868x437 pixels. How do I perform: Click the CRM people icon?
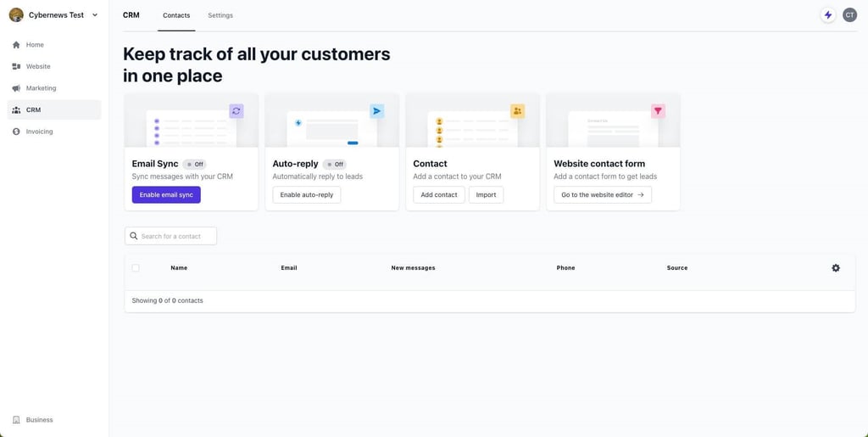(x=16, y=109)
